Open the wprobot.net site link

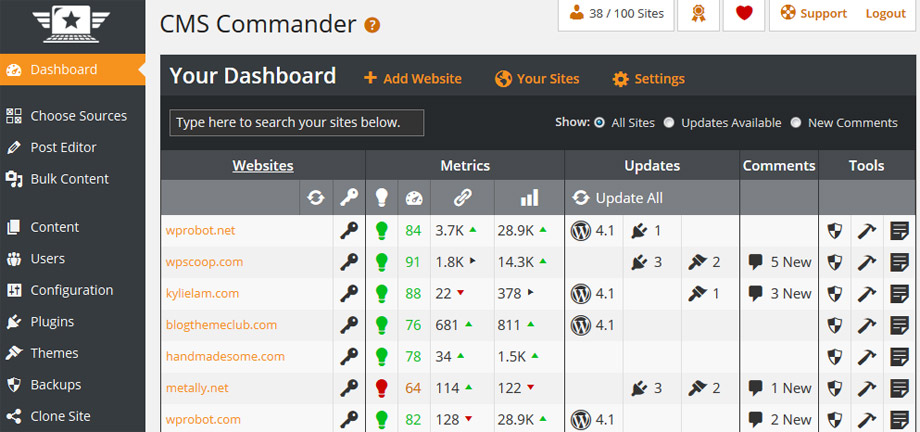pos(200,230)
